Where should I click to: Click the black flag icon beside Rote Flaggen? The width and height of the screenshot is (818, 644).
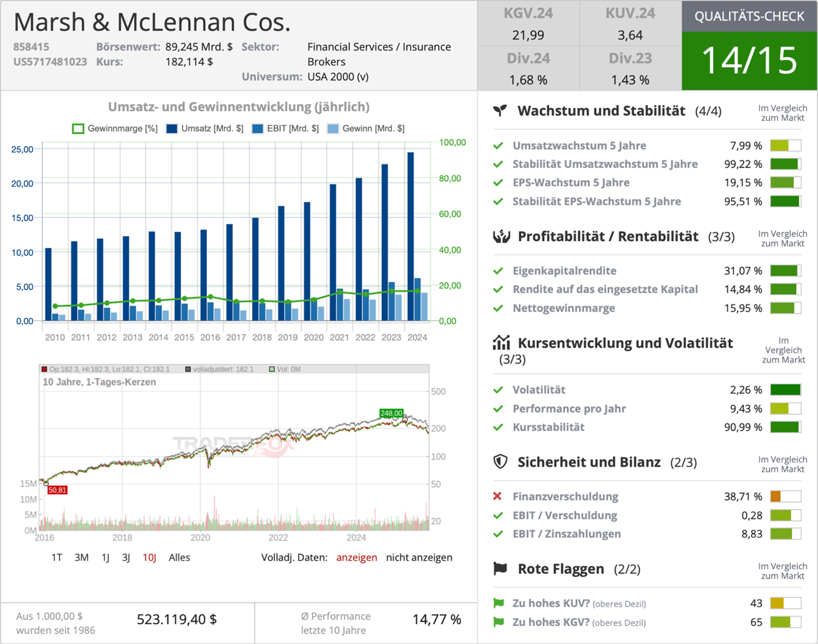point(500,569)
